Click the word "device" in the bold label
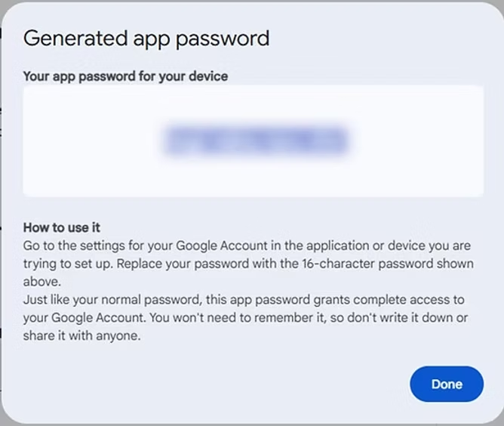Image resolution: width=504 pixels, height=426 pixels. pos(209,76)
